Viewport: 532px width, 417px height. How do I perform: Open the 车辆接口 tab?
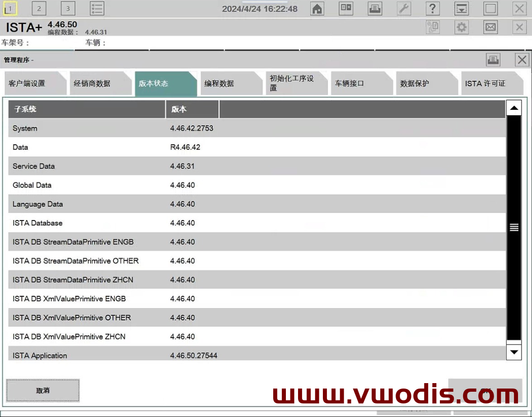coord(362,84)
